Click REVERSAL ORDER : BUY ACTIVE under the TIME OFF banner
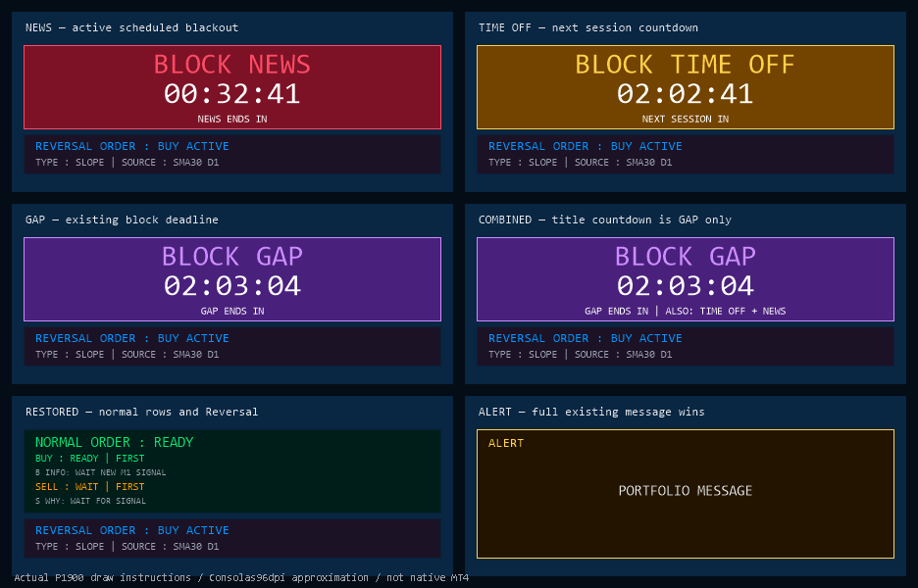Screen dimensions: 918x588 (585, 146)
